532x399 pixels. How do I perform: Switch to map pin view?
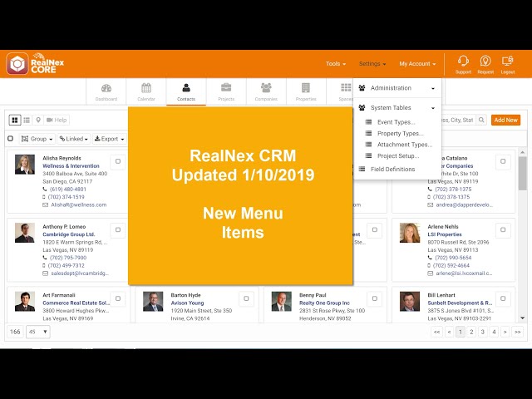click(x=38, y=120)
